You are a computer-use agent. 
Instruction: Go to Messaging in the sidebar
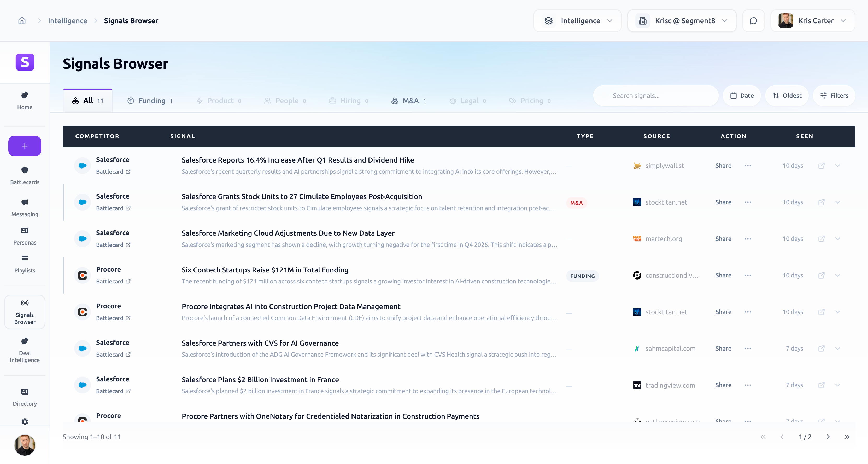click(25, 208)
